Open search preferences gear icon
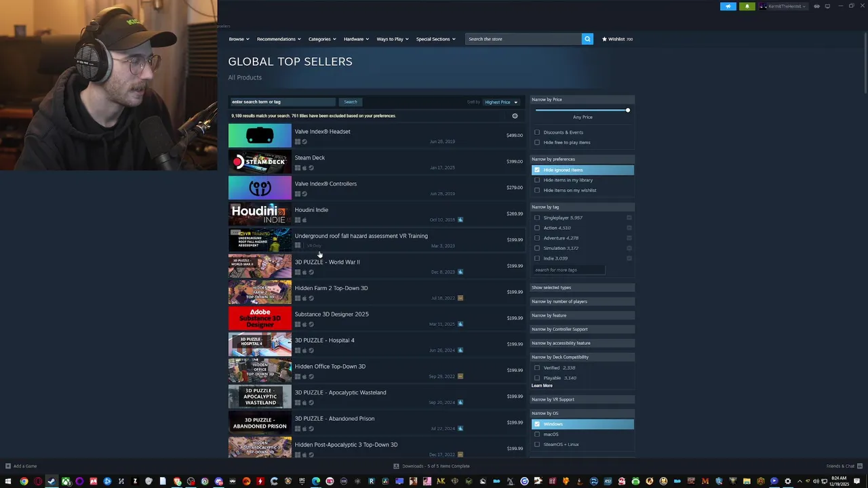This screenshot has height=488, width=868. pyautogui.click(x=515, y=116)
